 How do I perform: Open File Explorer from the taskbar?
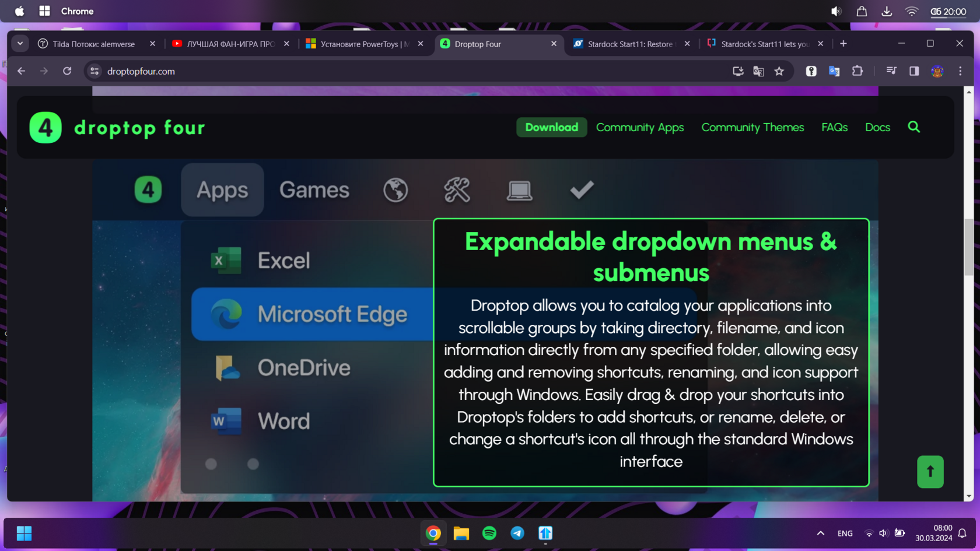pyautogui.click(x=461, y=533)
